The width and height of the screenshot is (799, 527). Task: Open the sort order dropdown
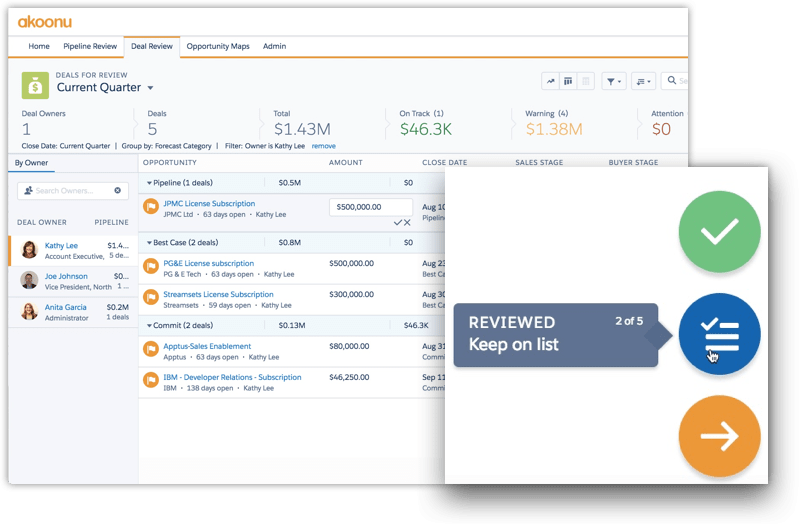pos(644,81)
